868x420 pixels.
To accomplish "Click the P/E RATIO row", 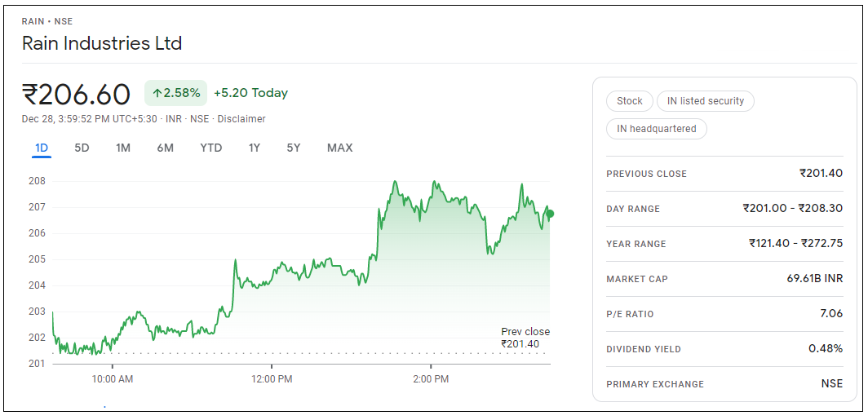I will tap(724, 314).
